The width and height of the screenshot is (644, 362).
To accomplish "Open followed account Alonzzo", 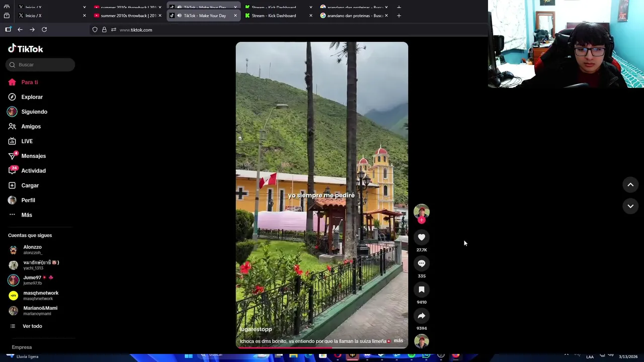I will (x=26, y=250).
